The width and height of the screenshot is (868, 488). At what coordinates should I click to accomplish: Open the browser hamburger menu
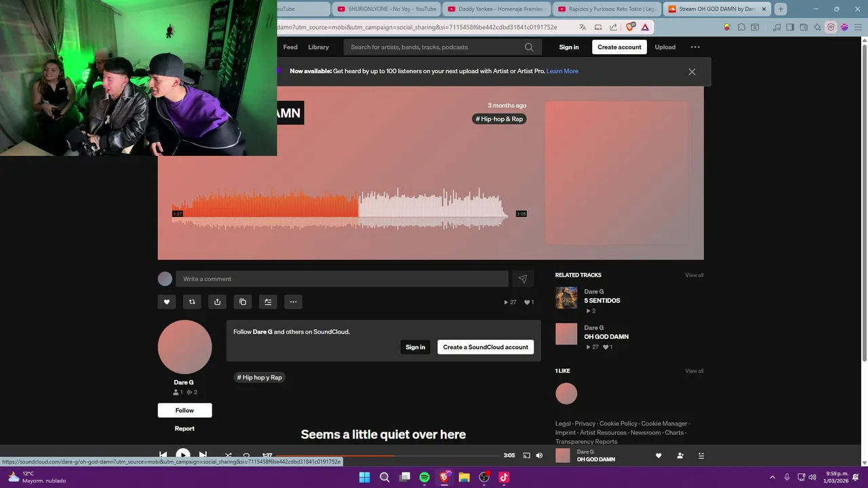[x=858, y=27]
